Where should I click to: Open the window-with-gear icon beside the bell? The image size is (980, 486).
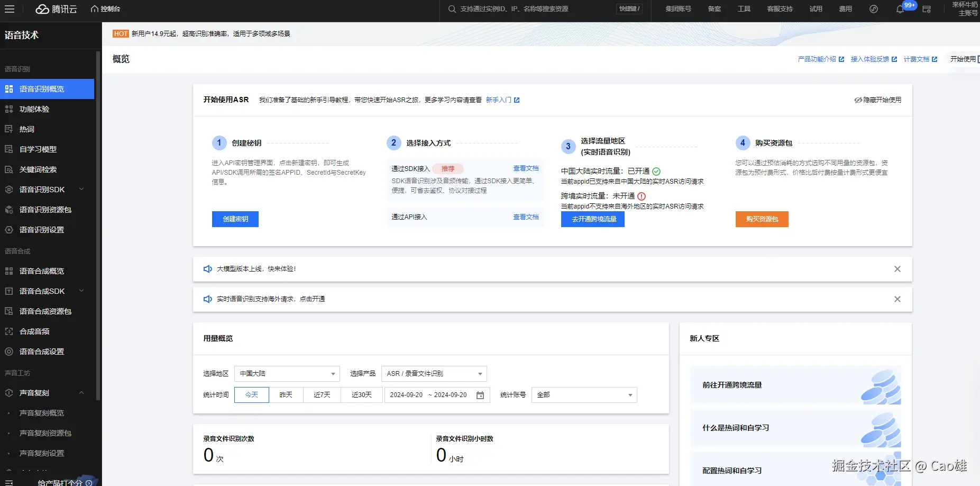927,9
